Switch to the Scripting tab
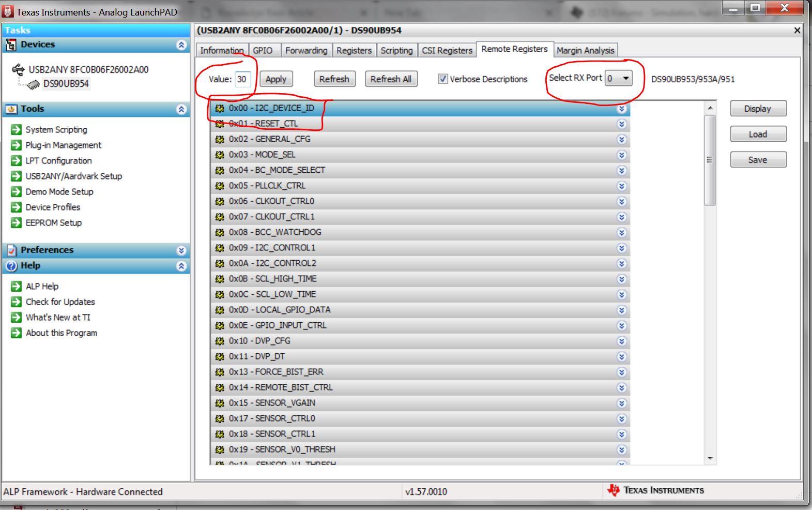 click(396, 50)
